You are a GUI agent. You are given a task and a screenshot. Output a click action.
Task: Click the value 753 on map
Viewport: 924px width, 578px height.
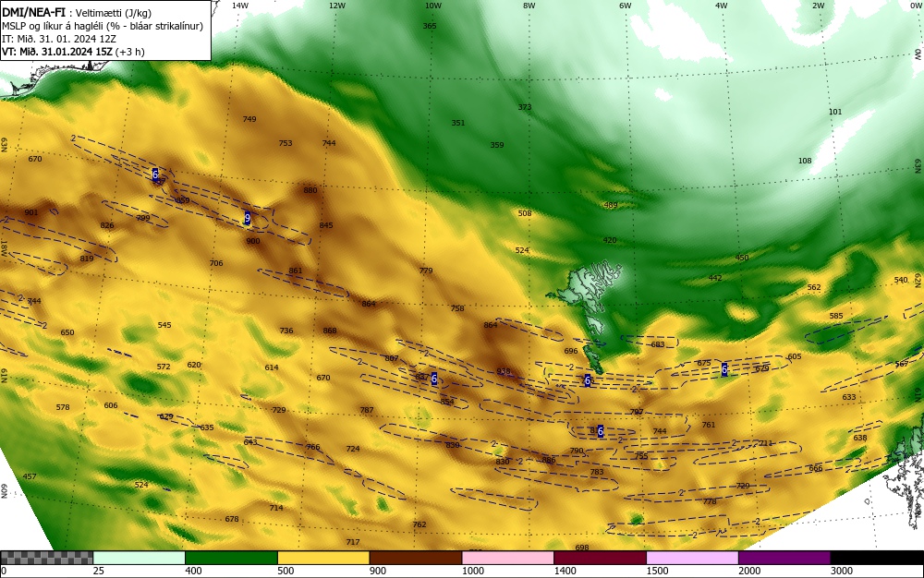(x=286, y=143)
